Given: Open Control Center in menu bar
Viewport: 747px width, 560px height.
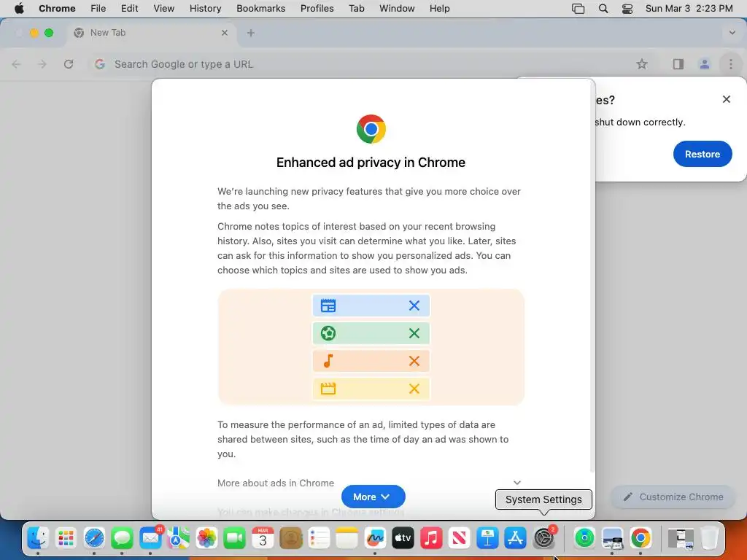Looking at the screenshot, I should point(627,8).
